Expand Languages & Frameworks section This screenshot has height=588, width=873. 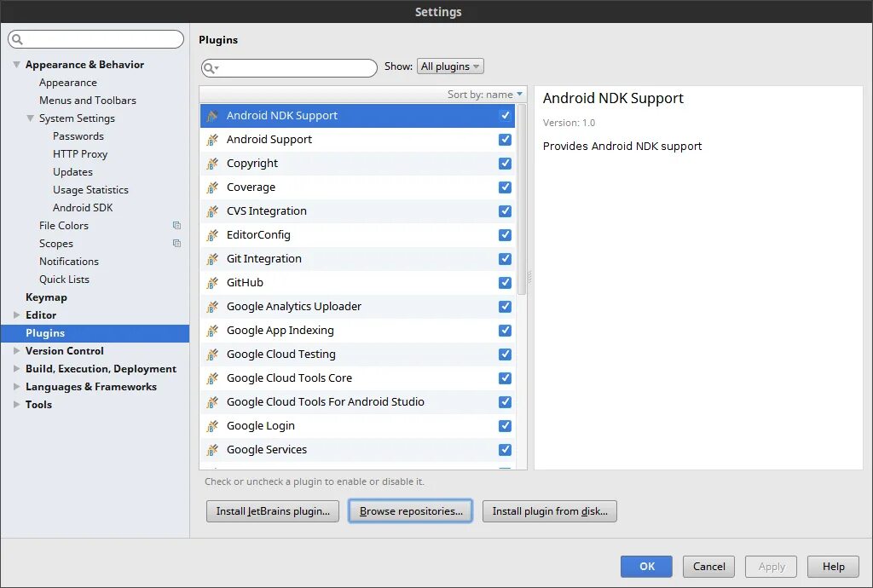[17, 387]
